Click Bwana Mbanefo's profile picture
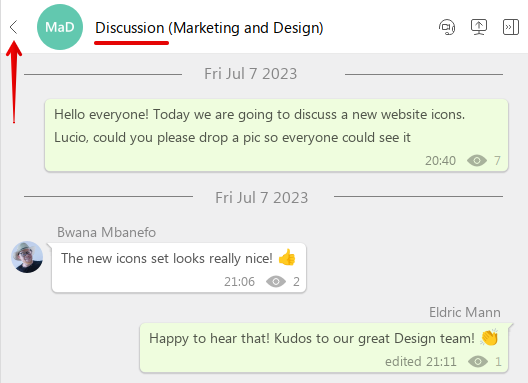 click(x=27, y=257)
